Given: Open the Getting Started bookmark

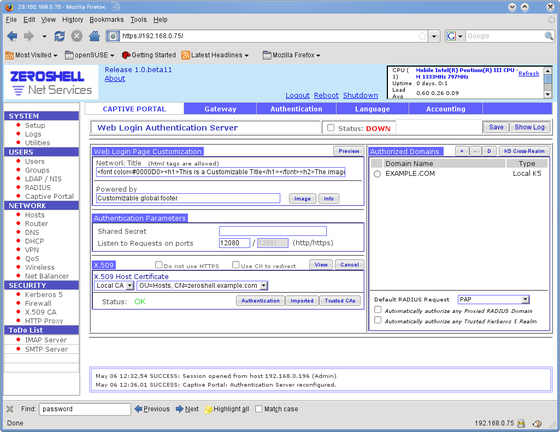Looking at the screenshot, I should [x=149, y=55].
